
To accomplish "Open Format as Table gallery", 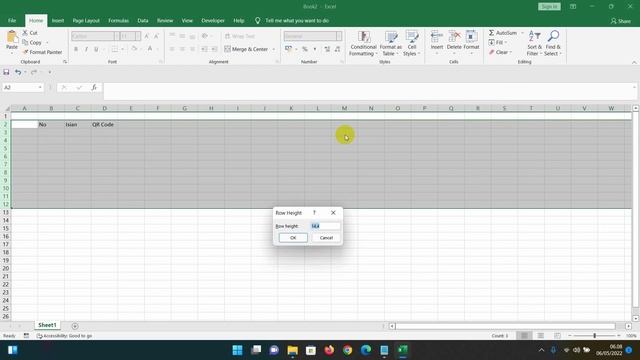I will (x=391, y=43).
